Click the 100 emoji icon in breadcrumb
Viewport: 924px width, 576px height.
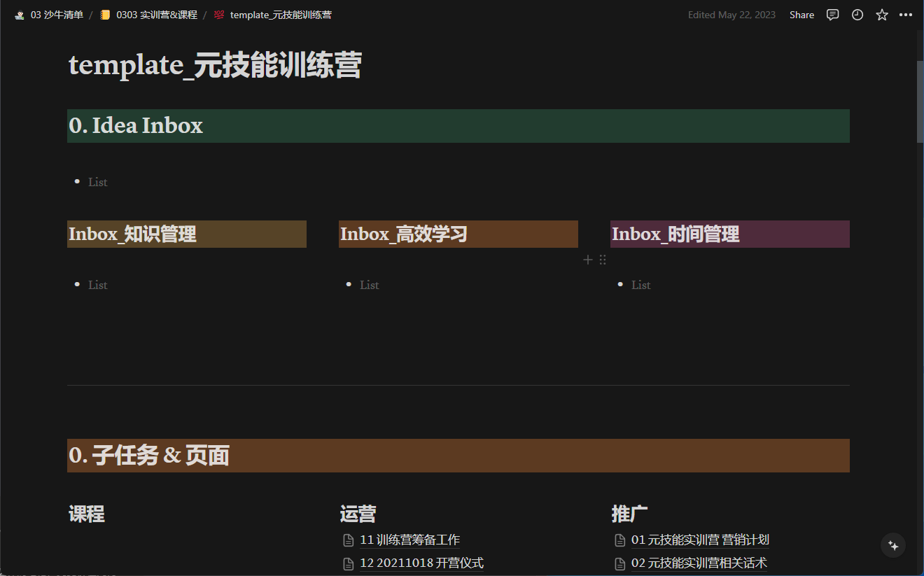coord(219,15)
